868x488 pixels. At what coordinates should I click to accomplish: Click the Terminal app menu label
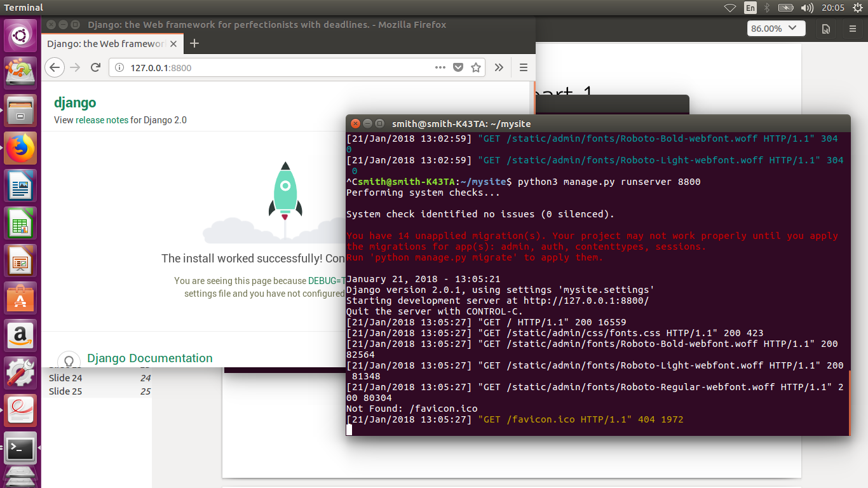(x=24, y=8)
